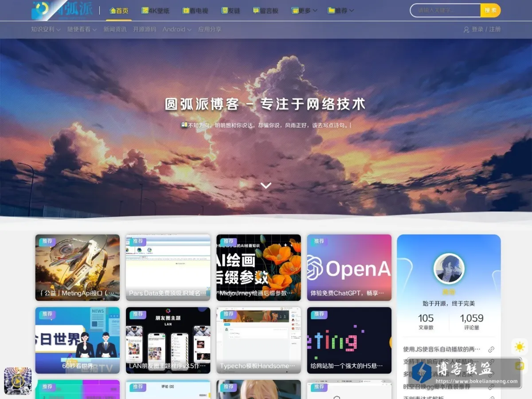
Task: Open the 使用JS使音乐自动播放 sidebar article
Action: coord(442,349)
